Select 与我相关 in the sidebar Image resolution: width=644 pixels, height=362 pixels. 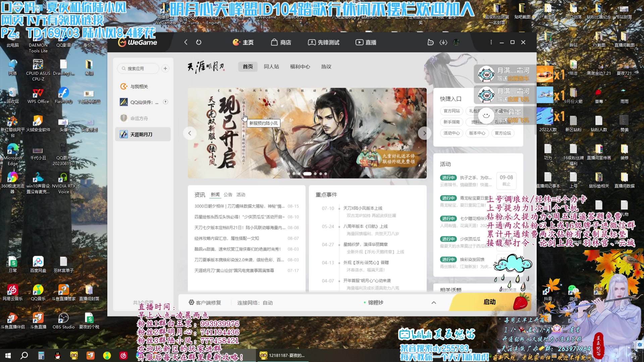[x=143, y=86]
